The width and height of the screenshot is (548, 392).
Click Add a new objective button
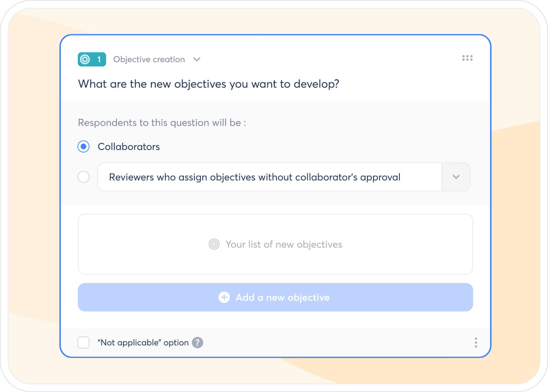pos(275,297)
